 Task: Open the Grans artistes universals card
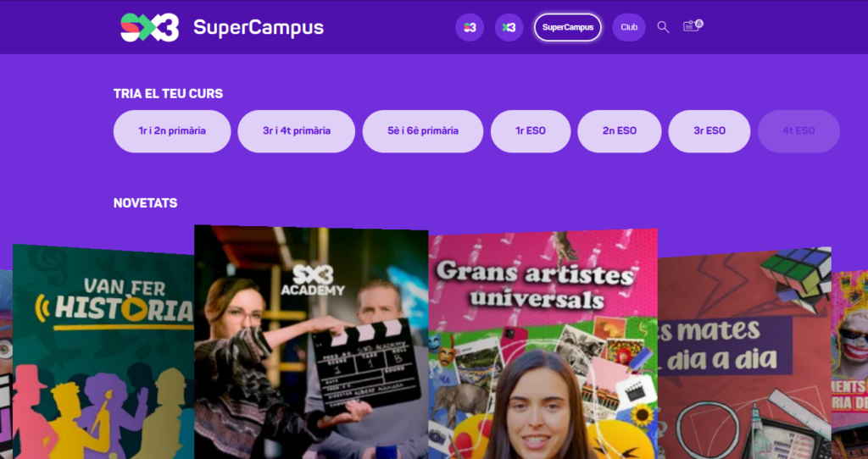pos(543,344)
